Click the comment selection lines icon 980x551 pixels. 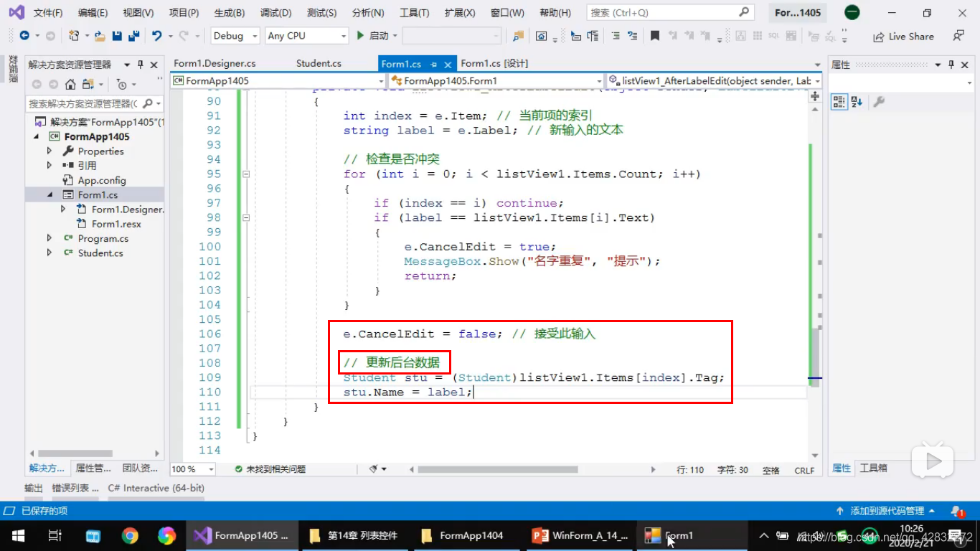(x=616, y=36)
